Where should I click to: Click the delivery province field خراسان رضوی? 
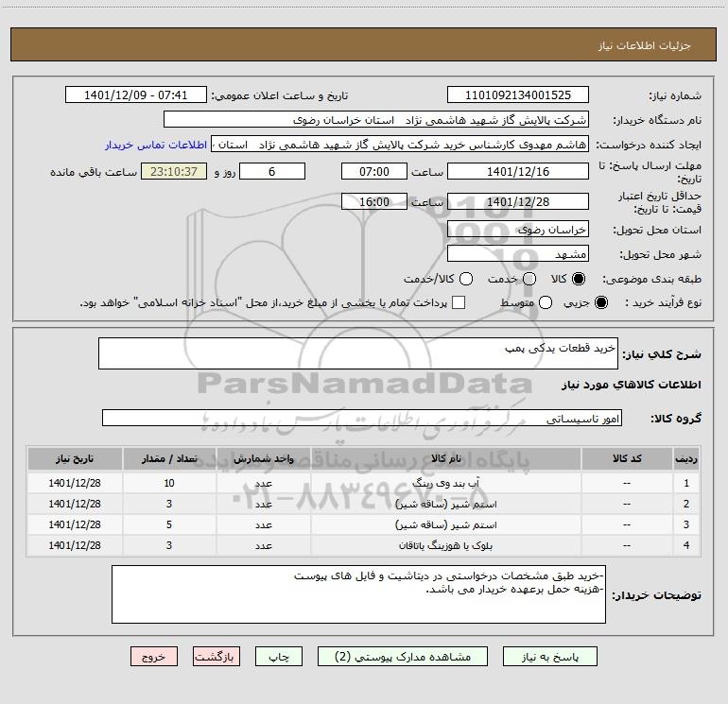tap(518, 230)
